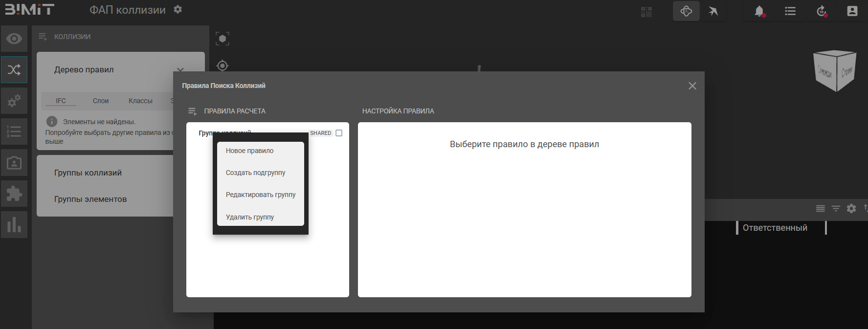Expand the Группы коллизий section

pos(88,173)
